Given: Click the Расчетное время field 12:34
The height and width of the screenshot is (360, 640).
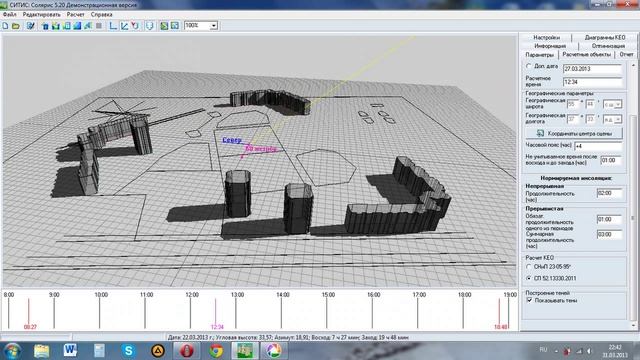Looking at the screenshot, I should pos(593,82).
